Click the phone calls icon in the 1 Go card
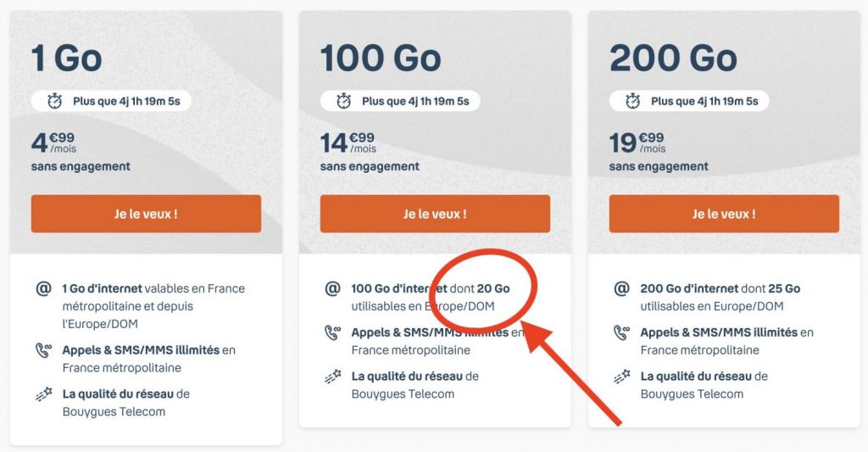Screen dimensions: 868x452 44,351
